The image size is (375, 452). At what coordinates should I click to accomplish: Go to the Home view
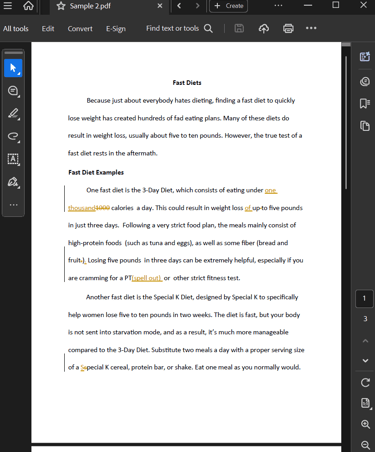point(28,6)
